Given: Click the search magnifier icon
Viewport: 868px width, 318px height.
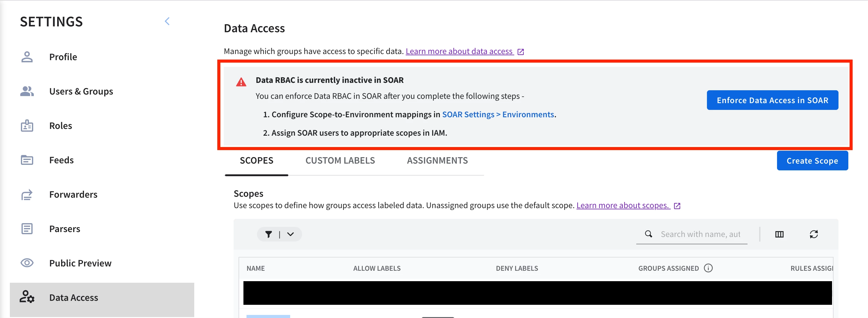Looking at the screenshot, I should (x=648, y=234).
